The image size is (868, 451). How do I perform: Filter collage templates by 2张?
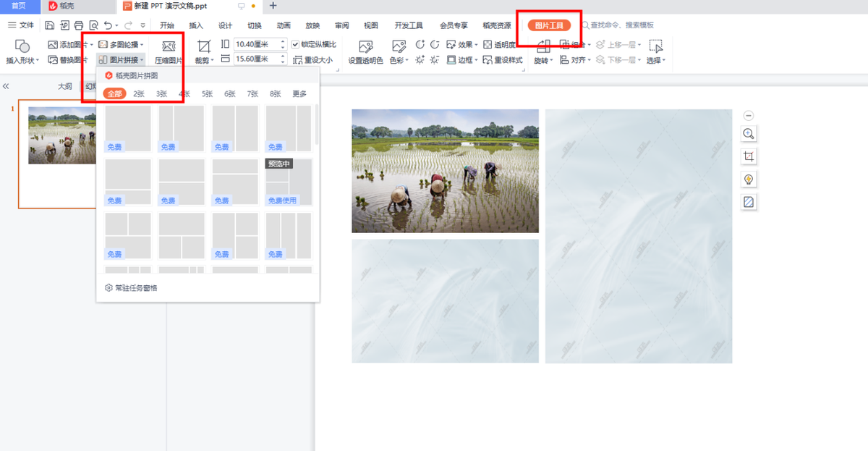[x=139, y=93]
